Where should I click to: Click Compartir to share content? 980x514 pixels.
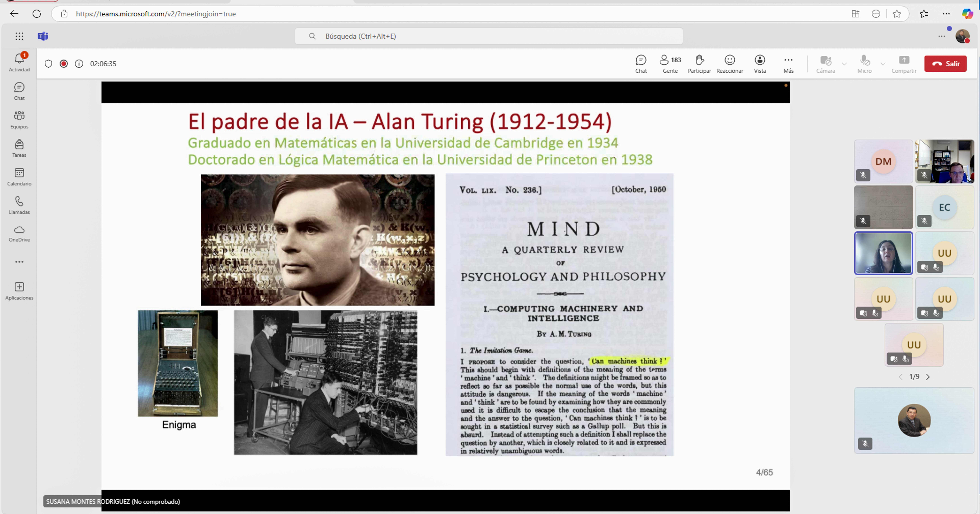904,64
